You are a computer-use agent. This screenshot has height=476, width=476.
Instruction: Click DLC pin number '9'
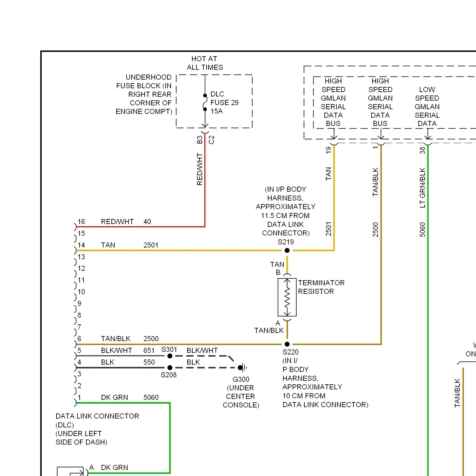(79, 303)
